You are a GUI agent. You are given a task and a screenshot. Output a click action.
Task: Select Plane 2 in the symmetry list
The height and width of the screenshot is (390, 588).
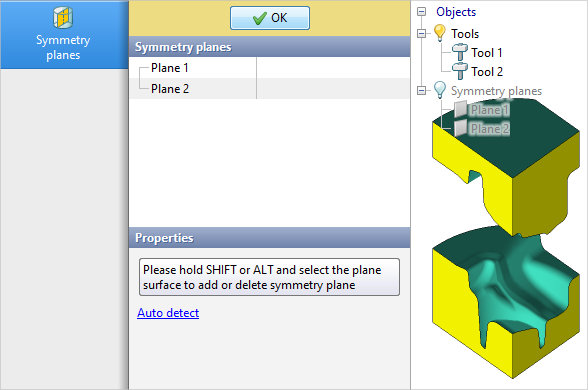pyautogui.click(x=170, y=89)
